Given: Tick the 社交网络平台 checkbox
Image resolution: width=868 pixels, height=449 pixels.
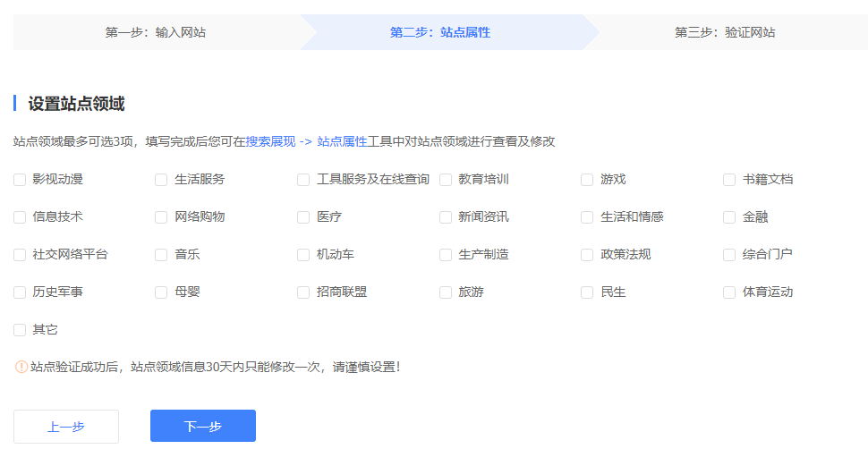Looking at the screenshot, I should [20, 255].
